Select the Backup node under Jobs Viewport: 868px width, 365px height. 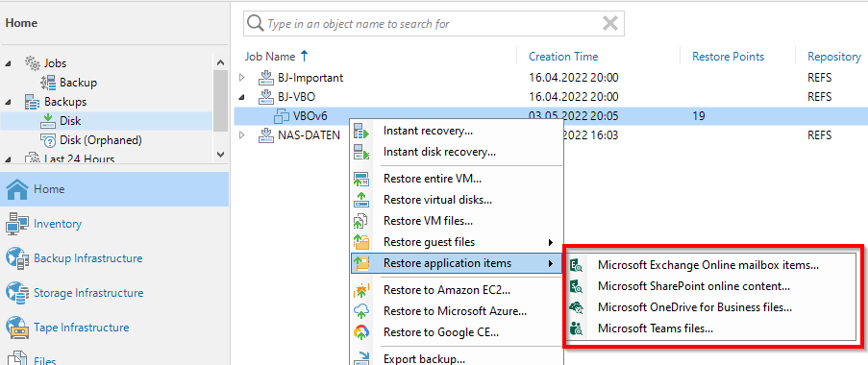tap(78, 83)
